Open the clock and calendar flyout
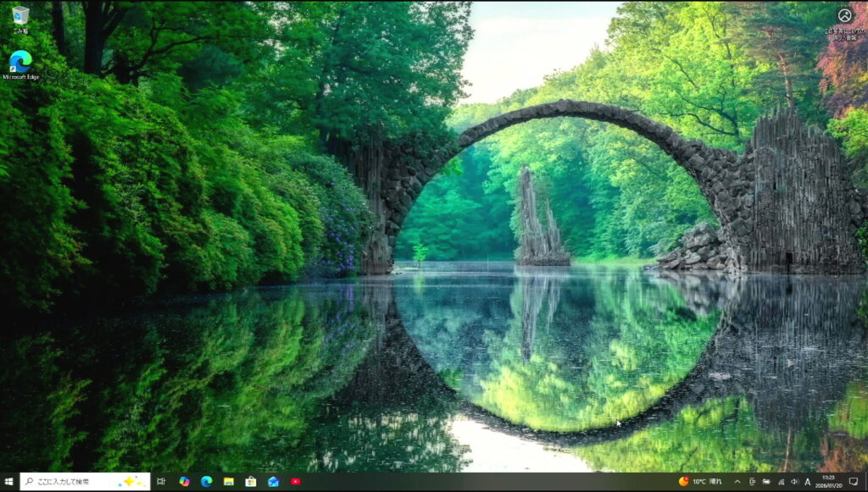The image size is (868, 492). [830, 482]
